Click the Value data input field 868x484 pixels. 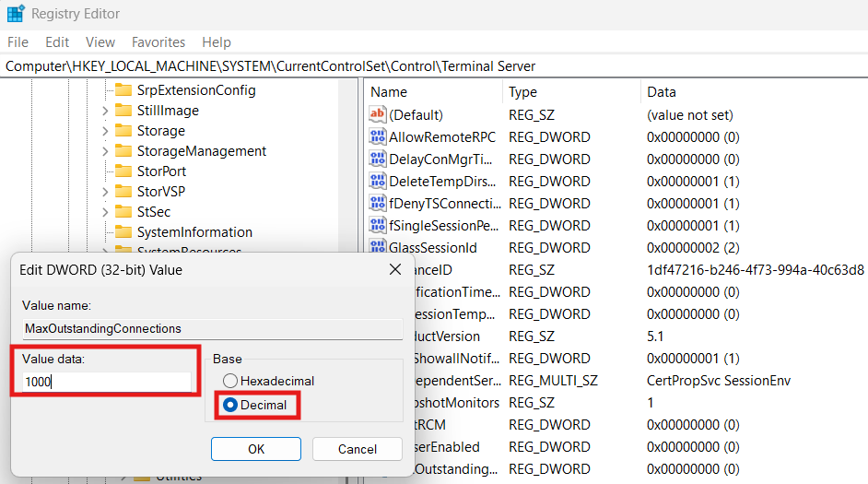(x=106, y=382)
